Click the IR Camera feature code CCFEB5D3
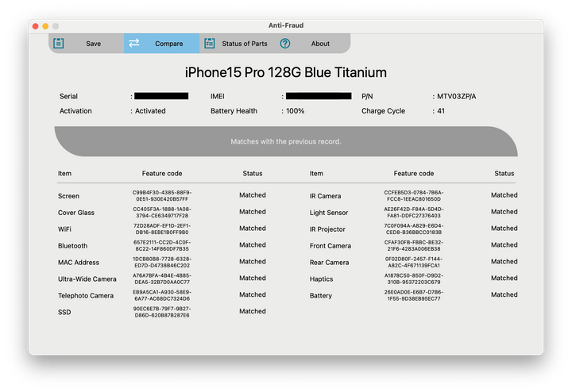This screenshot has width=572, height=392. (414, 196)
